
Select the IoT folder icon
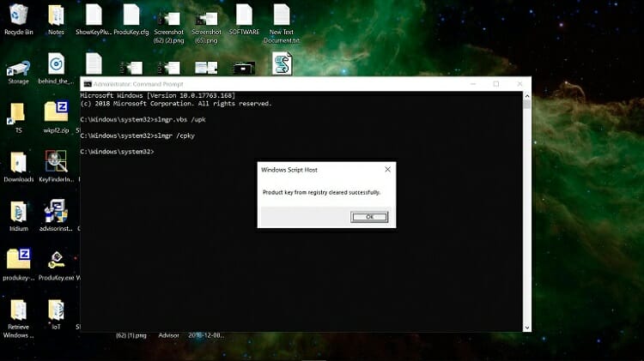[x=56, y=310]
